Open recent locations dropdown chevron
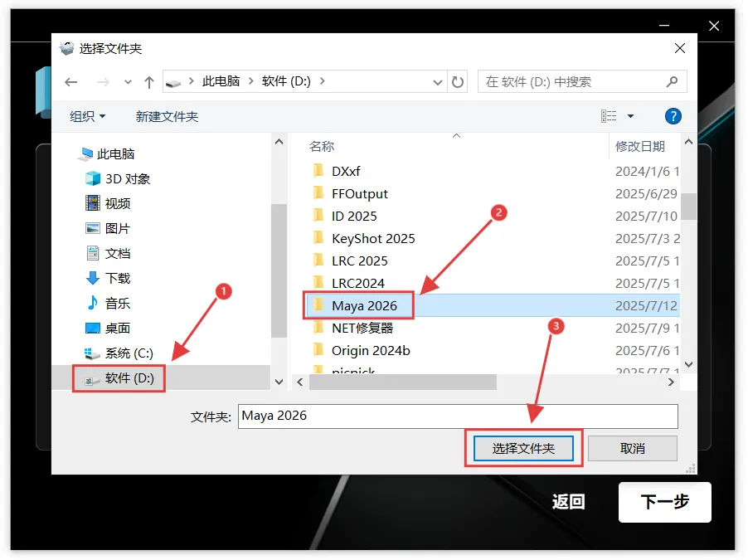The height and width of the screenshot is (560, 748). pos(128,82)
